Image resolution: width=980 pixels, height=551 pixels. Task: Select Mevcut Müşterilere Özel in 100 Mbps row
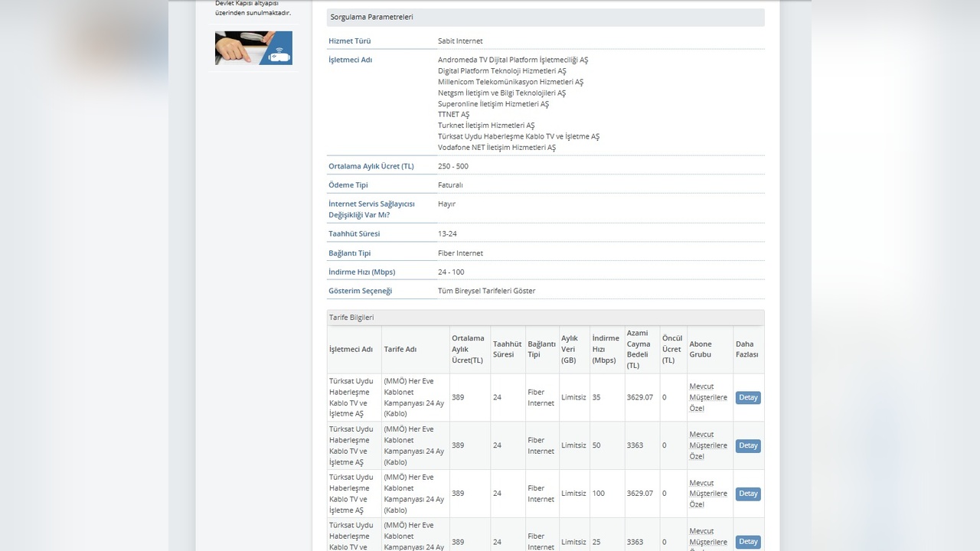coord(708,494)
